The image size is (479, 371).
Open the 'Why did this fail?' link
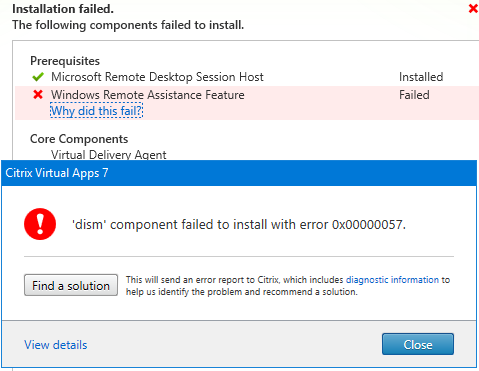pyautogui.click(x=96, y=111)
